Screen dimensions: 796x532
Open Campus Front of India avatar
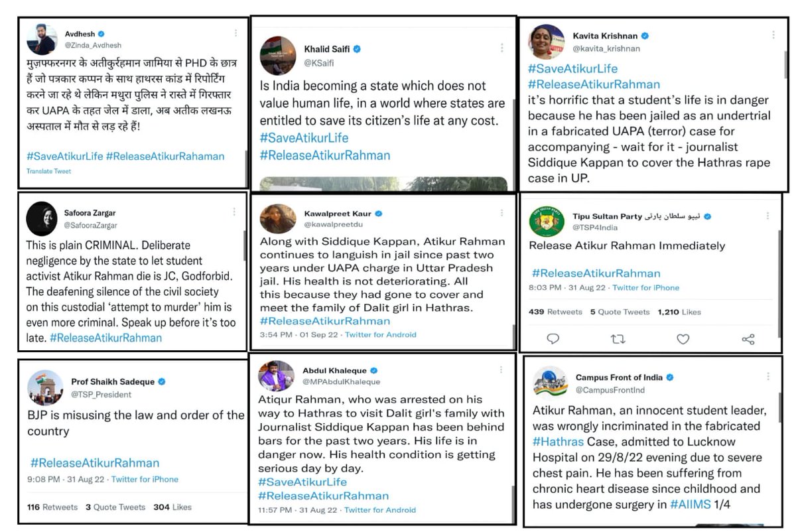pyautogui.click(x=550, y=383)
